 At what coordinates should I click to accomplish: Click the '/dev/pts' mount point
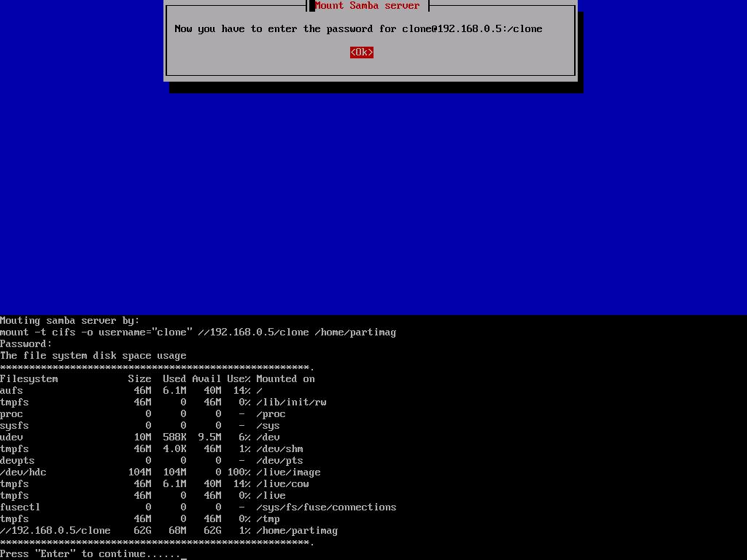(x=279, y=461)
